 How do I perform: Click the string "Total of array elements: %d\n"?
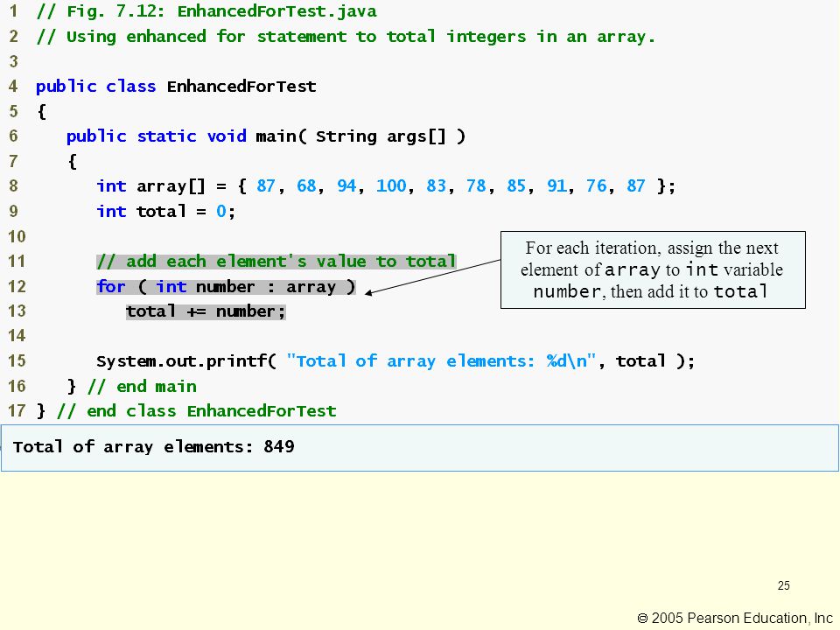click(x=441, y=361)
